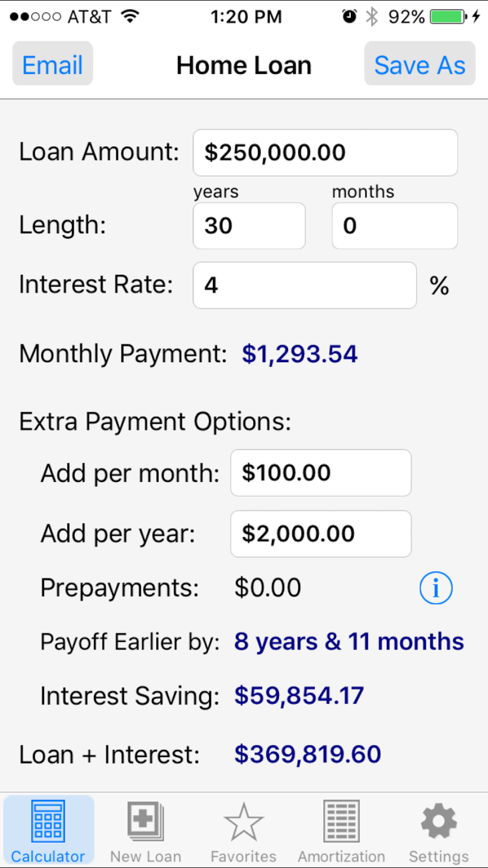Screen dimensions: 488x868
Task: Tap the alarm clock status icon
Action: [349, 17]
